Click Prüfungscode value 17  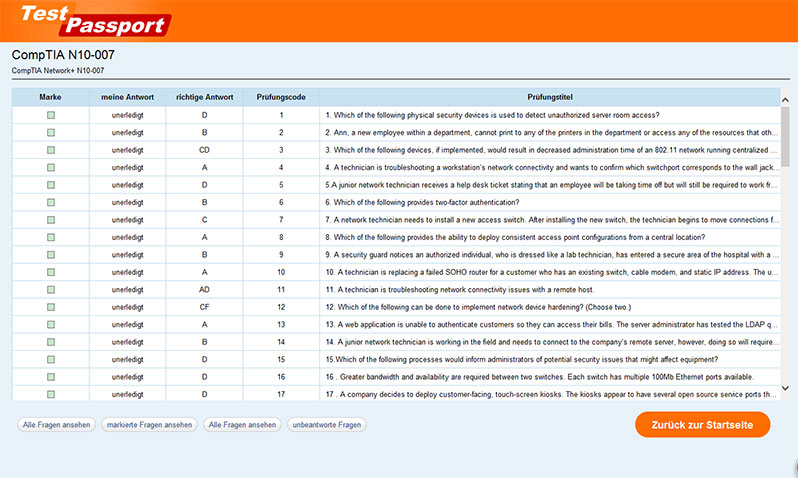pyautogui.click(x=281, y=394)
